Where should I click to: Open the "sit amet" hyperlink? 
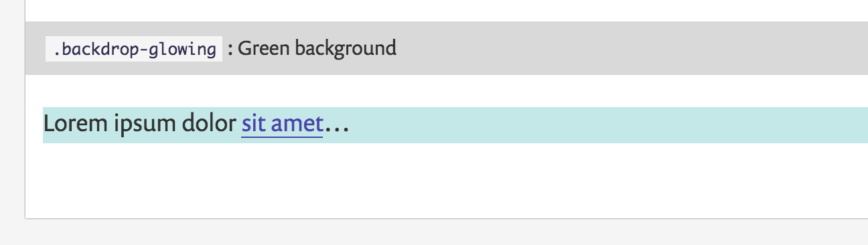[282, 125]
